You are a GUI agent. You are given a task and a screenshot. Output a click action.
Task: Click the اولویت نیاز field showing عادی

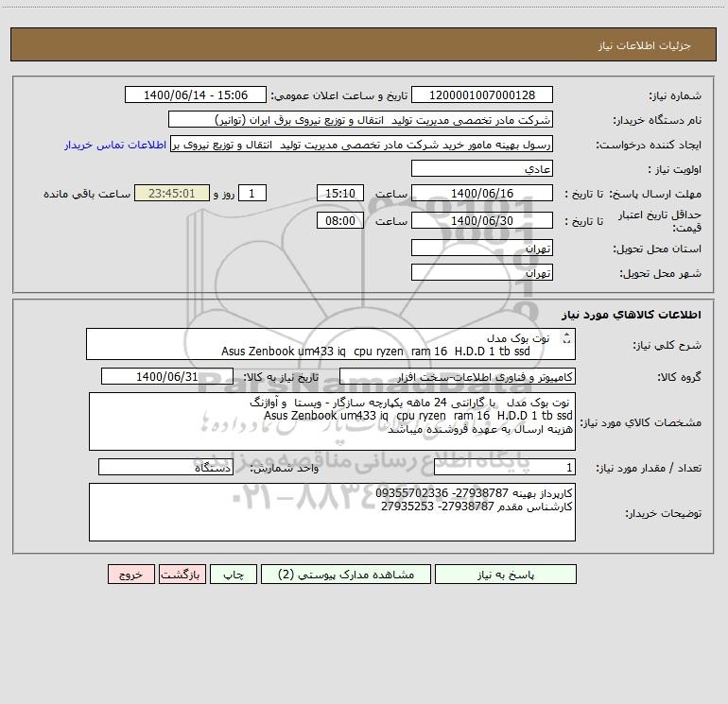click(x=482, y=168)
